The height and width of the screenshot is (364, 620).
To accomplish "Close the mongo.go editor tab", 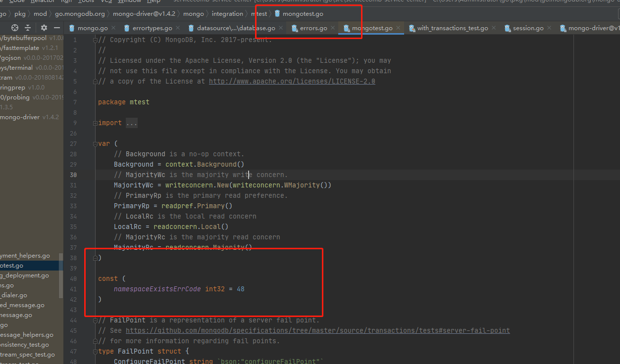I will [x=113, y=28].
